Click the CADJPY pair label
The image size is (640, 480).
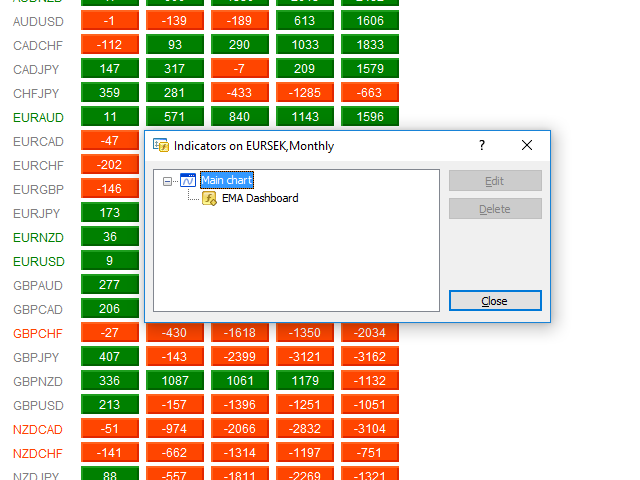click(x=36, y=70)
